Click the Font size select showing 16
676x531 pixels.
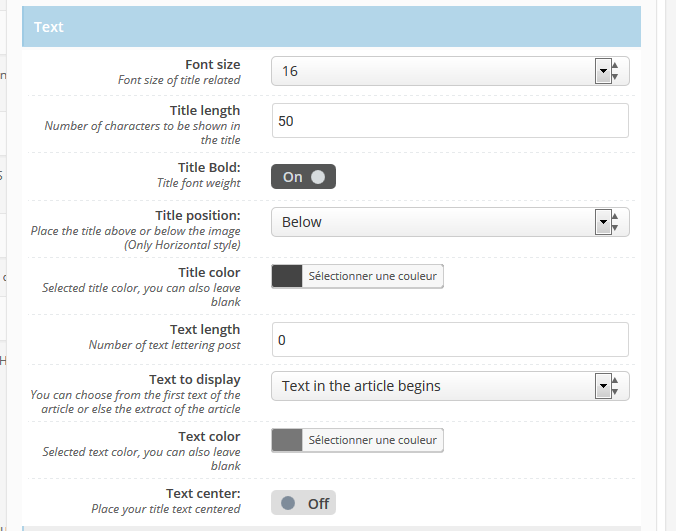pyautogui.click(x=450, y=71)
